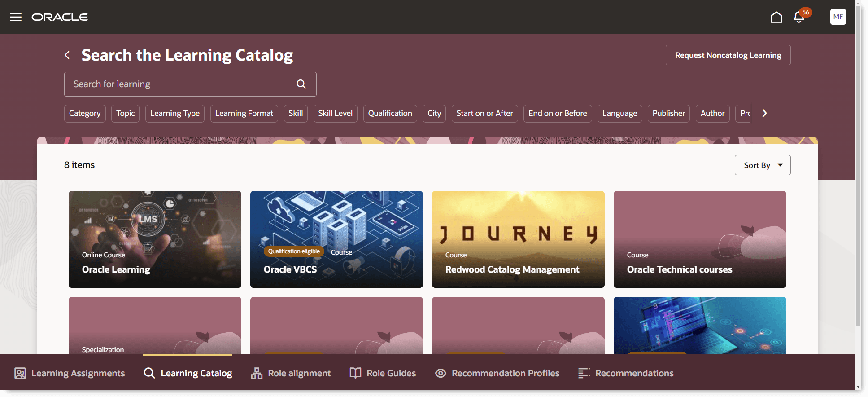868x397 pixels.
Task: Open the Topic filter
Action: click(126, 114)
